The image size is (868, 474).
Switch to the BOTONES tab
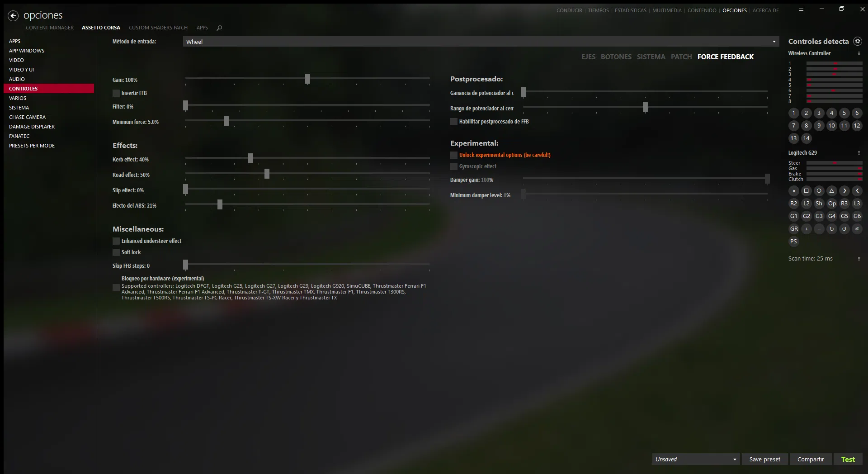click(616, 57)
